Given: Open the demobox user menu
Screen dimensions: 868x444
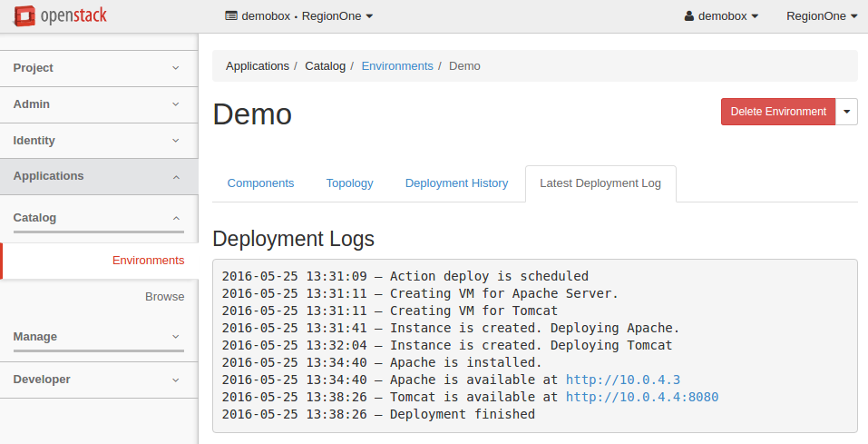Looking at the screenshot, I should (721, 16).
